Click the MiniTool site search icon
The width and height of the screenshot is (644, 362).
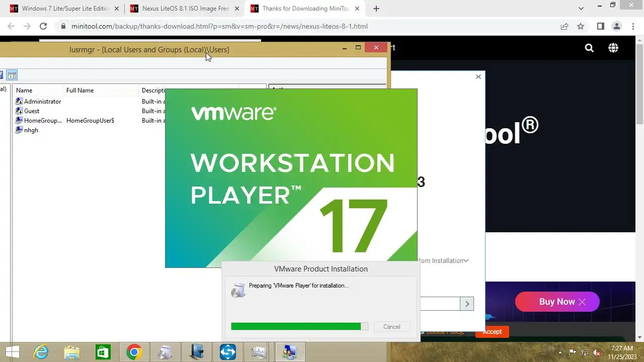click(x=589, y=48)
